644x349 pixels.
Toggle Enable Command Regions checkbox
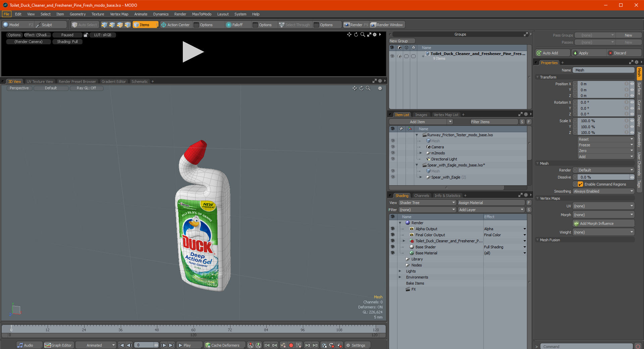point(580,184)
